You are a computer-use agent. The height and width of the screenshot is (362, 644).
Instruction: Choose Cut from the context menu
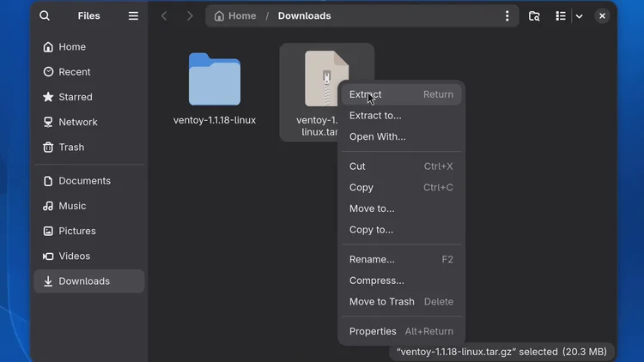pos(401,166)
